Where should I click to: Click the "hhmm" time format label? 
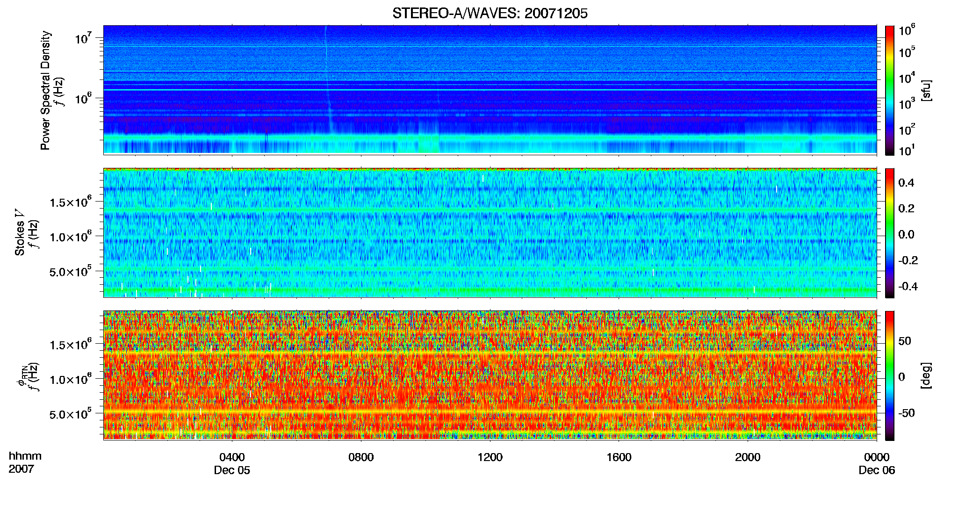click(x=25, y=456)
